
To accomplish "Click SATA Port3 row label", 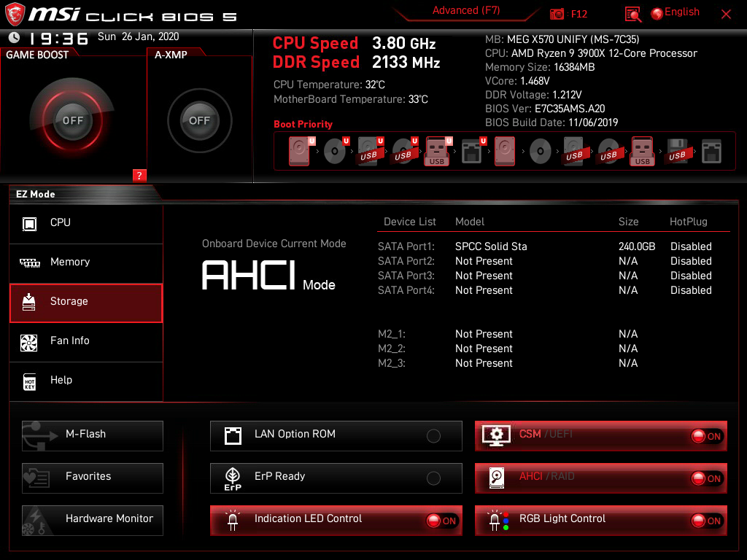I will tap(406, 276).
